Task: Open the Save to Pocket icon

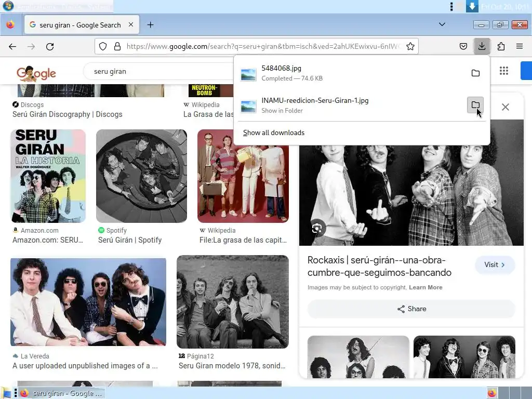Action: pyautogui.click(x=463, y=46)
